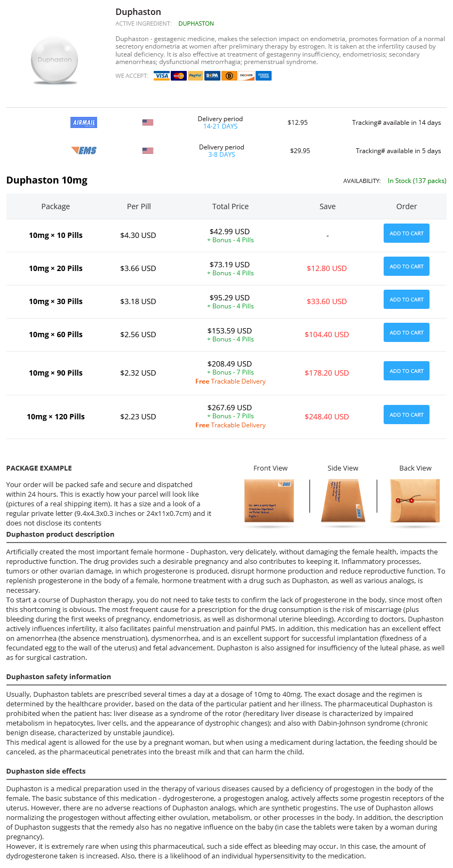Click the American Express icon
The image size is (453, 868).
(264, 76)
